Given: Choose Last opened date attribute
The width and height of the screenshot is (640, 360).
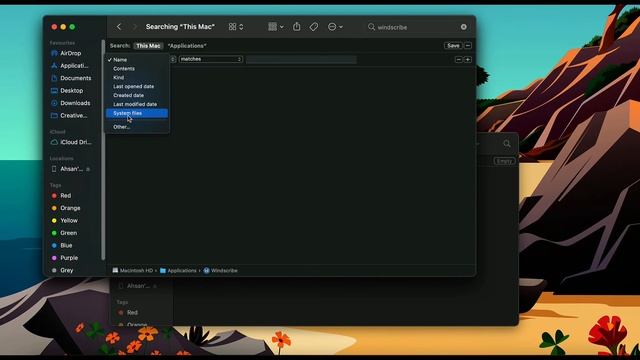Looking at the screenshot, I should 137,87.
